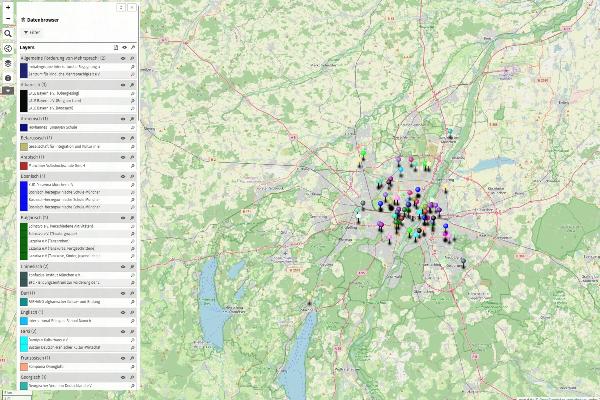Open the second entry in the Farsi group
The width and height of the screenshot is (600, 400).
(x=64, y=348)
